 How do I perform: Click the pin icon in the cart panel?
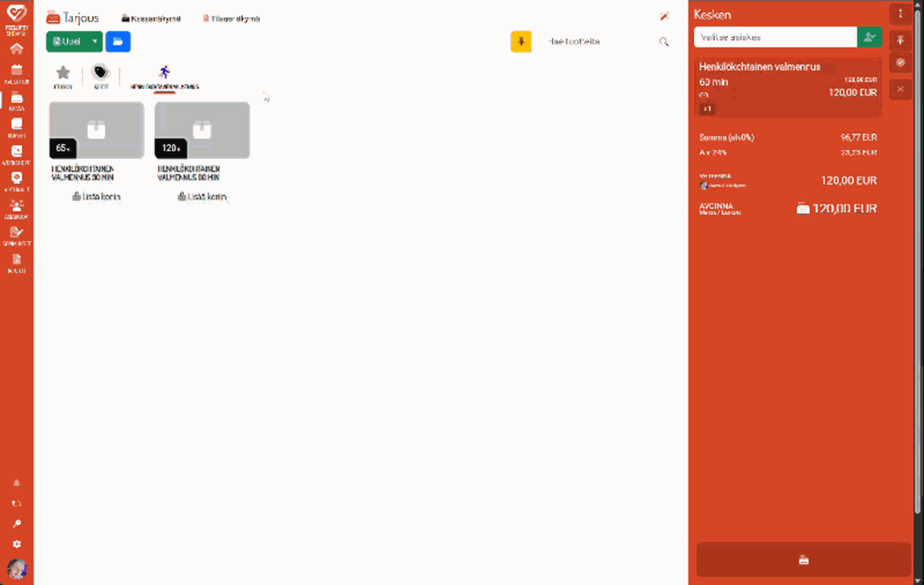tap(900, 40)
